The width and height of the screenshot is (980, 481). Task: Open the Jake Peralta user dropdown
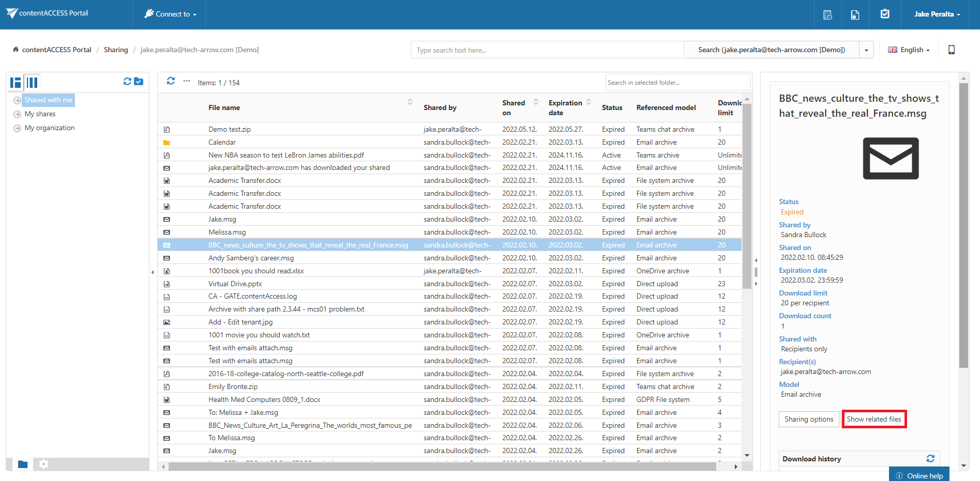click(937, 14)
